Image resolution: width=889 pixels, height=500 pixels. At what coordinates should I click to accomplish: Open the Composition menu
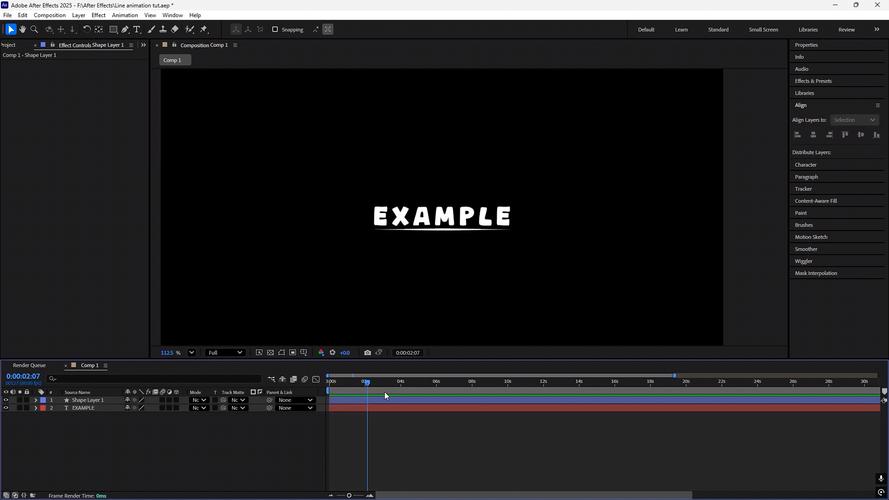click(x=49, y=15)
